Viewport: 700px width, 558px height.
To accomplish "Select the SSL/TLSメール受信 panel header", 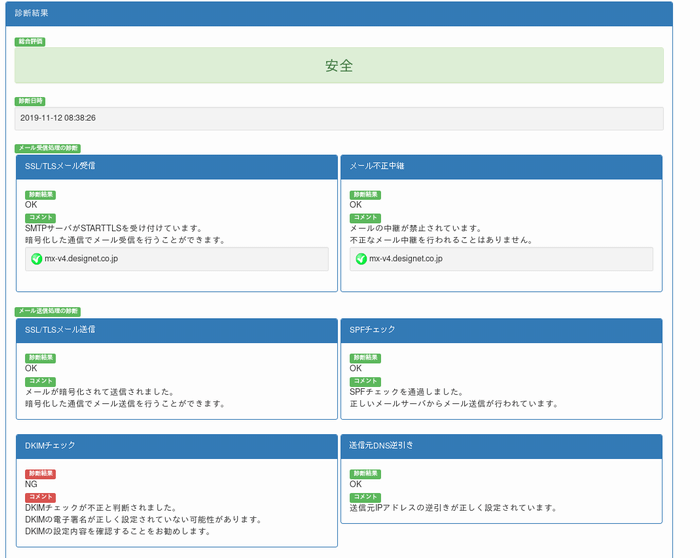I will coord(176,166).
